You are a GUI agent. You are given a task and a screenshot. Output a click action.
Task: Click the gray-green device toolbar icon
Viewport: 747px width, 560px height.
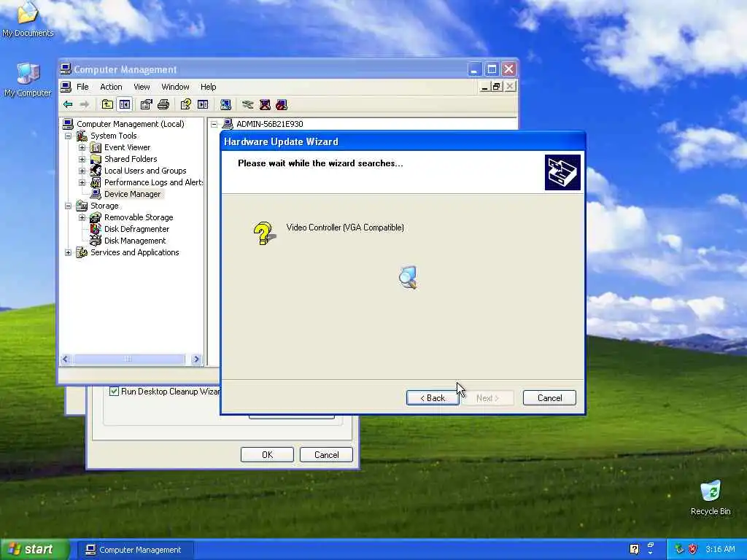click(248, 104)
